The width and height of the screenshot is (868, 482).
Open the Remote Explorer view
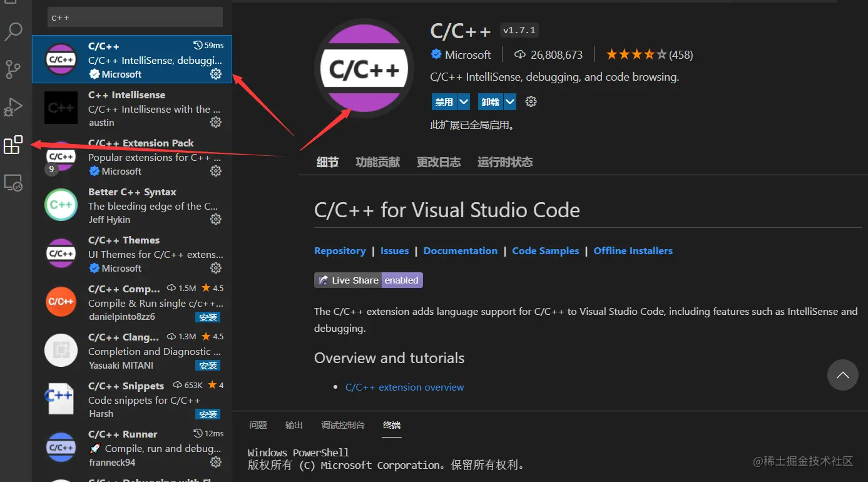click(x=14, y=182)
